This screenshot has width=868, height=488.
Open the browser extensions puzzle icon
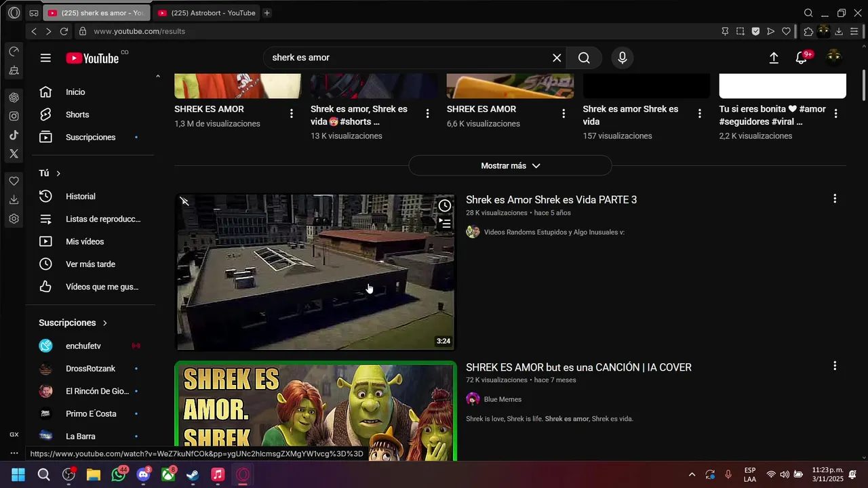point(808,31)
